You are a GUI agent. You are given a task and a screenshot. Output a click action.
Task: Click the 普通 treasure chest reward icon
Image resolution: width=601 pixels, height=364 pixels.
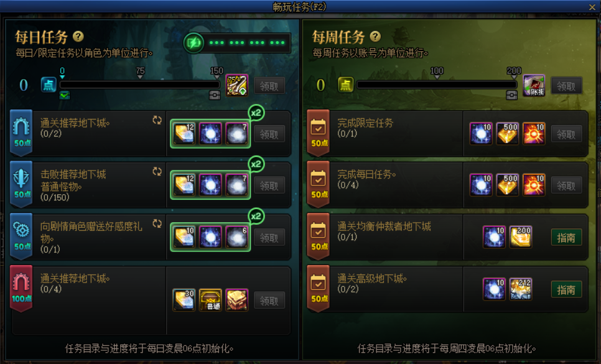(x=210, y=300)
